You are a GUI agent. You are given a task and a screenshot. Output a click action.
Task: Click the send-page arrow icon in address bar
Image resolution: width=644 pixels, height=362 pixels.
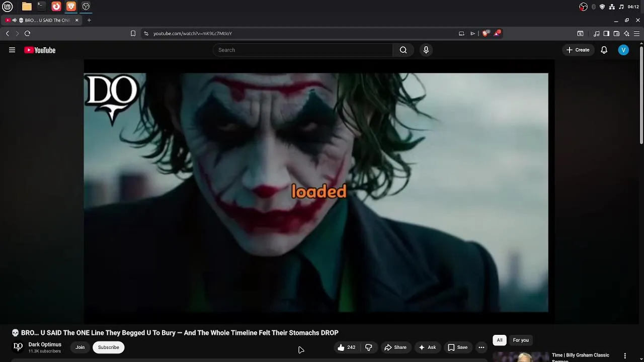point(472,33)
